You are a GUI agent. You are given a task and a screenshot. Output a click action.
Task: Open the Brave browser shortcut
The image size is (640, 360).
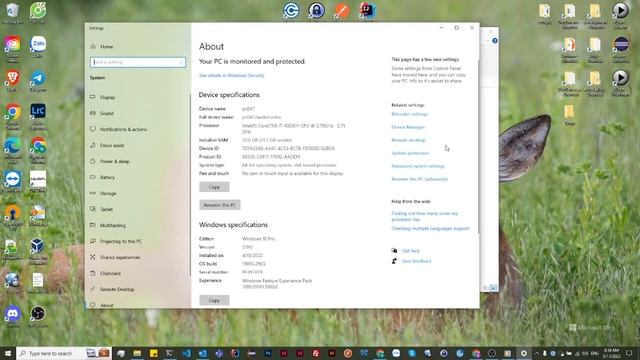click(x=12, y=80)
